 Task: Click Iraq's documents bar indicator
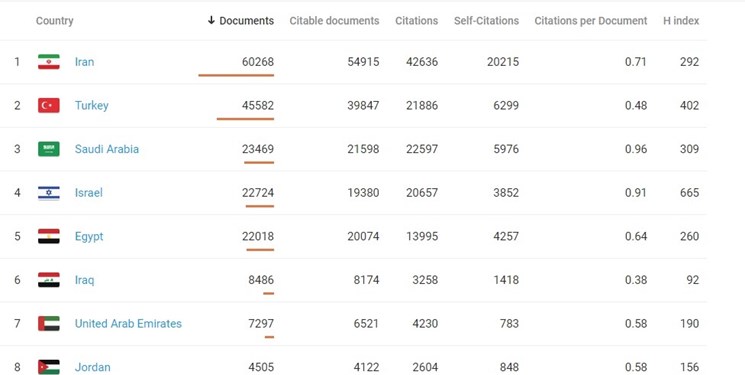click(268, 294)
